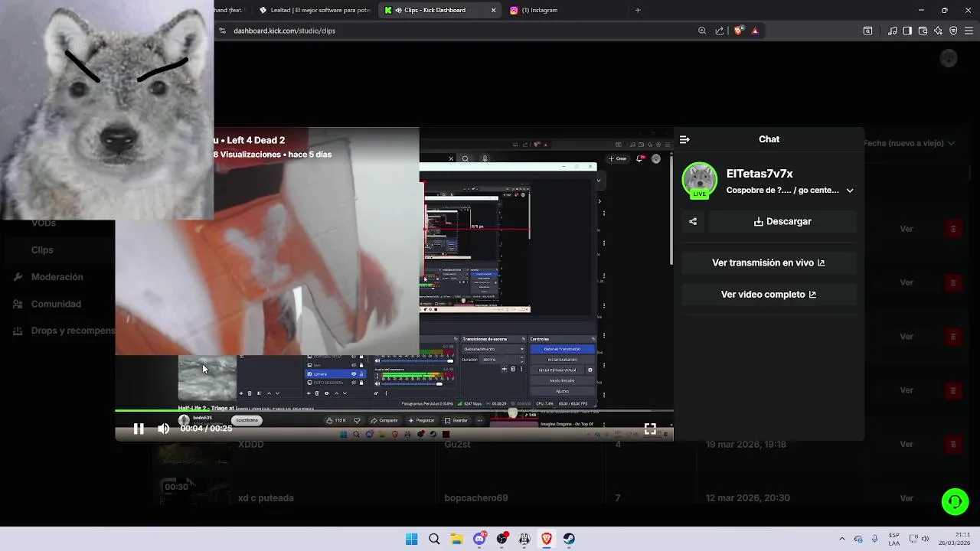The width and height of the screenshot is (980, 551).
Task: Close the Clips - Kick Dashboard tab
Action: click(493, 10)
